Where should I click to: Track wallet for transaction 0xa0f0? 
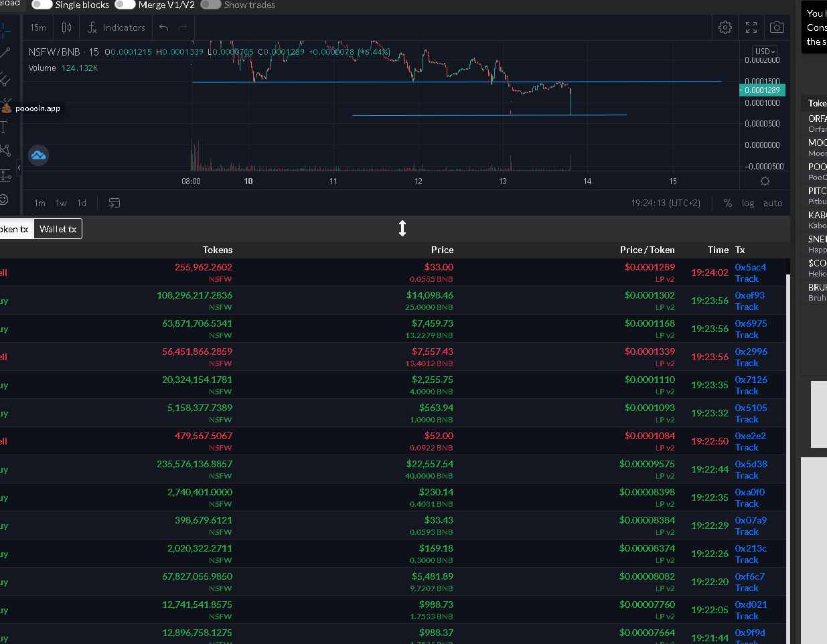747,504
